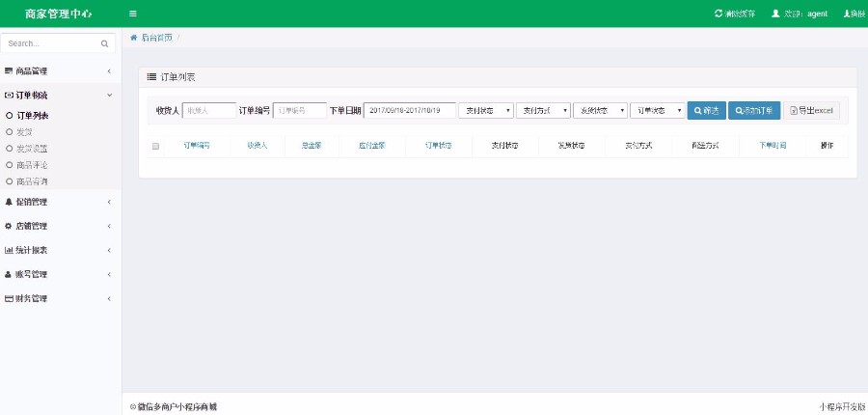Click the clear cache refresh icon

point(719,14)
